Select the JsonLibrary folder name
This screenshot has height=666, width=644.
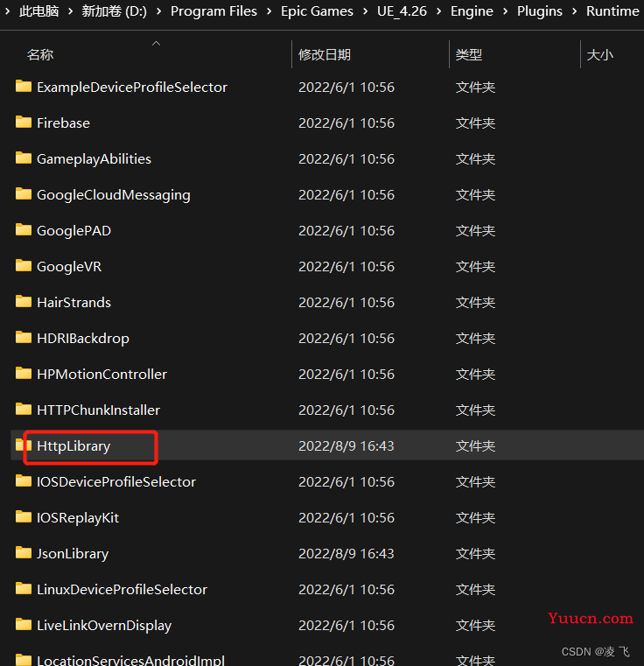pos(73,554)
